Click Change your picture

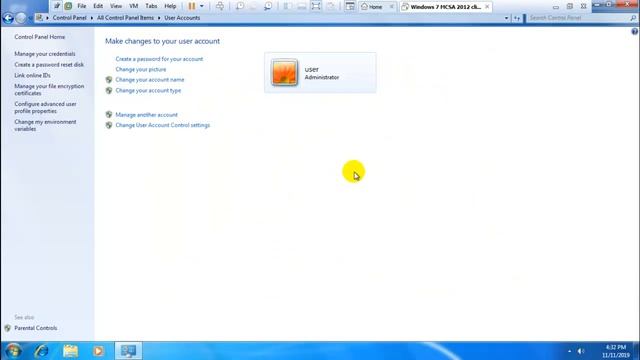(141, 69)
